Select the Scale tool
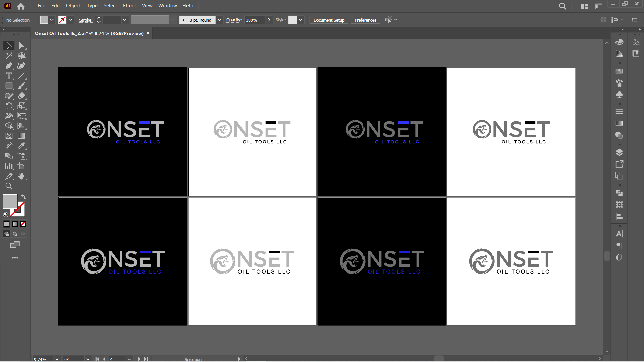The image size is (644, 362). 22,106
